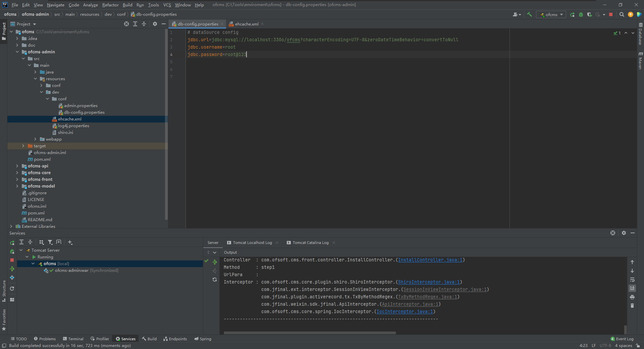Expand the ofcms-core module

pyautogui.click(x=17, y=173)
